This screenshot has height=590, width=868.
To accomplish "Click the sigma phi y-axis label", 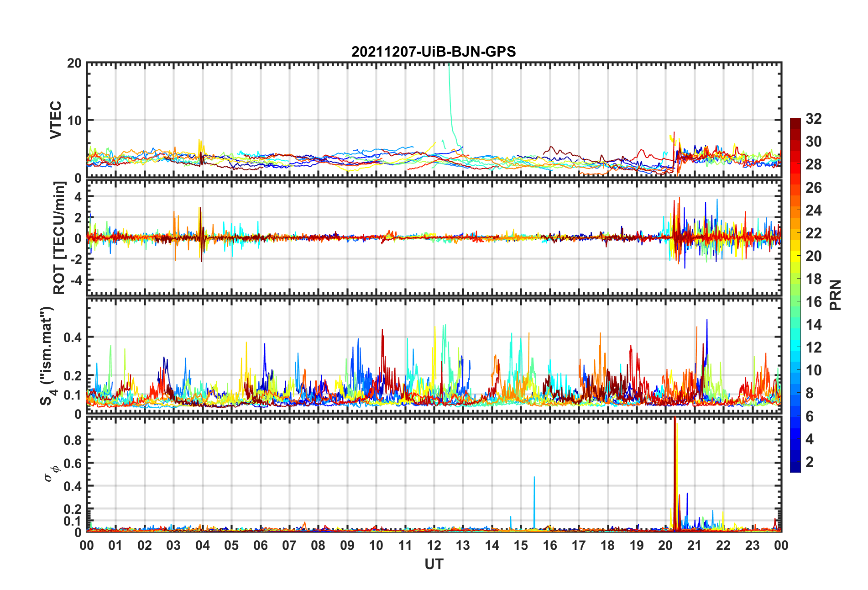I will pos(51,474).
